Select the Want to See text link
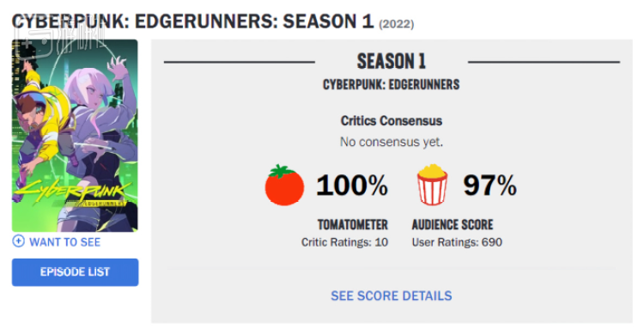 (x=65, y=242)
